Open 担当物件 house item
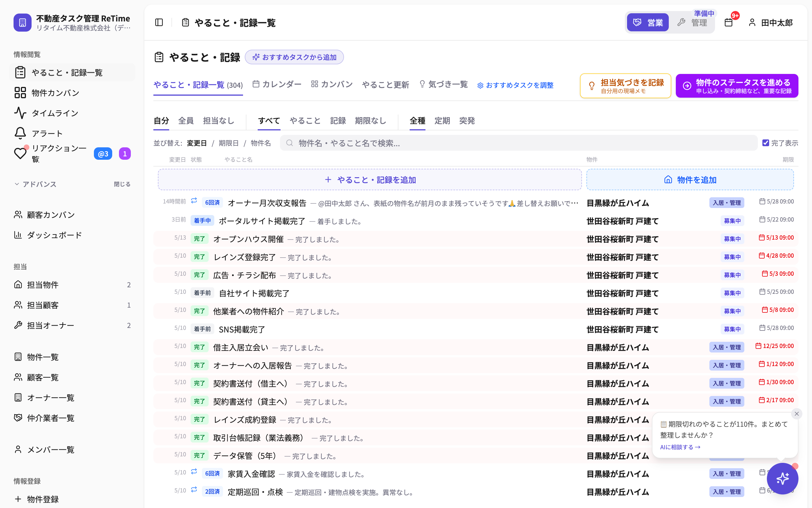Image resolution: width=812 pixels, height=508 pixels. 72,285
